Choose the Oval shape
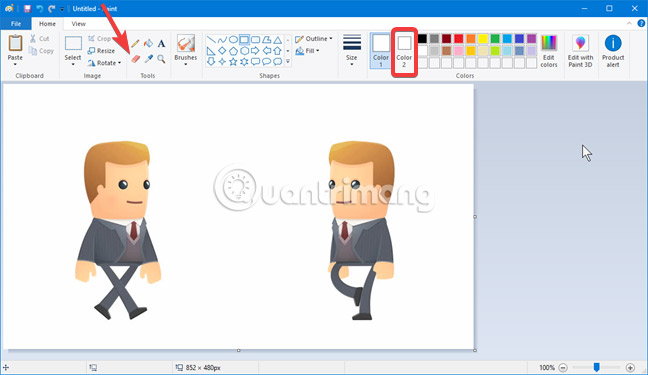Image resolution: width=648 pixels, height=375 pixels. click(233, 40)
